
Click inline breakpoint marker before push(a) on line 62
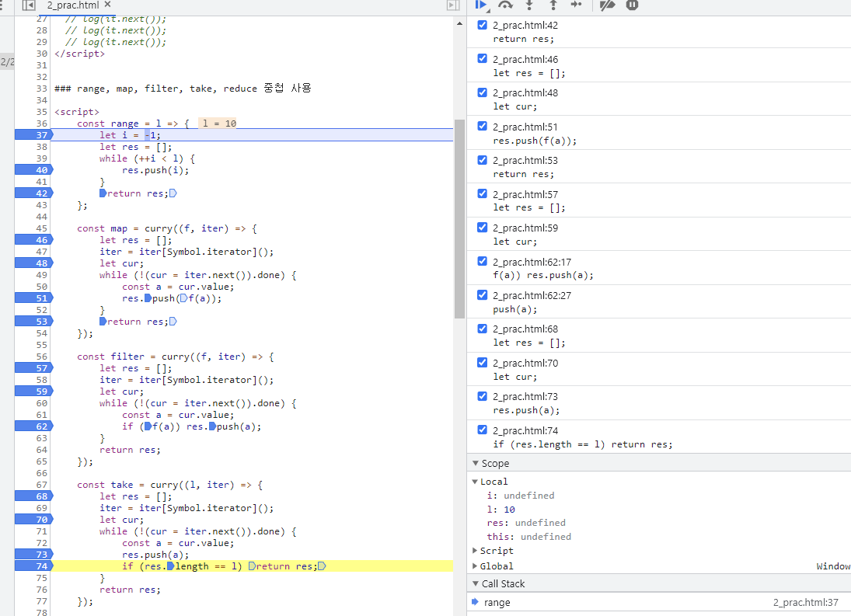(213, 426)
